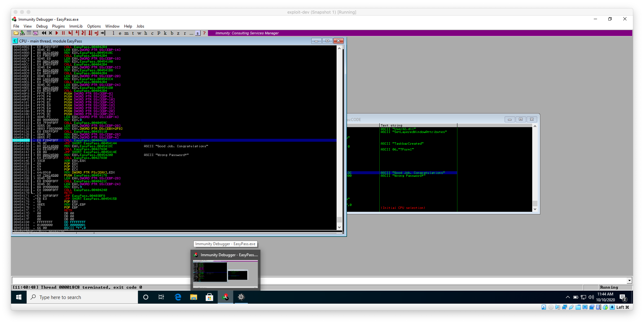
Task: Open the Debug menu
Action: pos(42,26)
